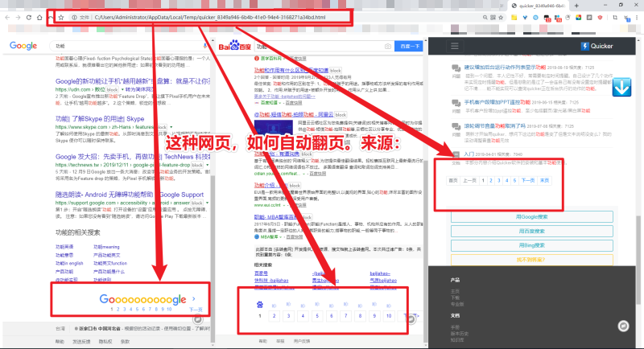Select the quicker_8349a946 browser tab

click(538, 6)
